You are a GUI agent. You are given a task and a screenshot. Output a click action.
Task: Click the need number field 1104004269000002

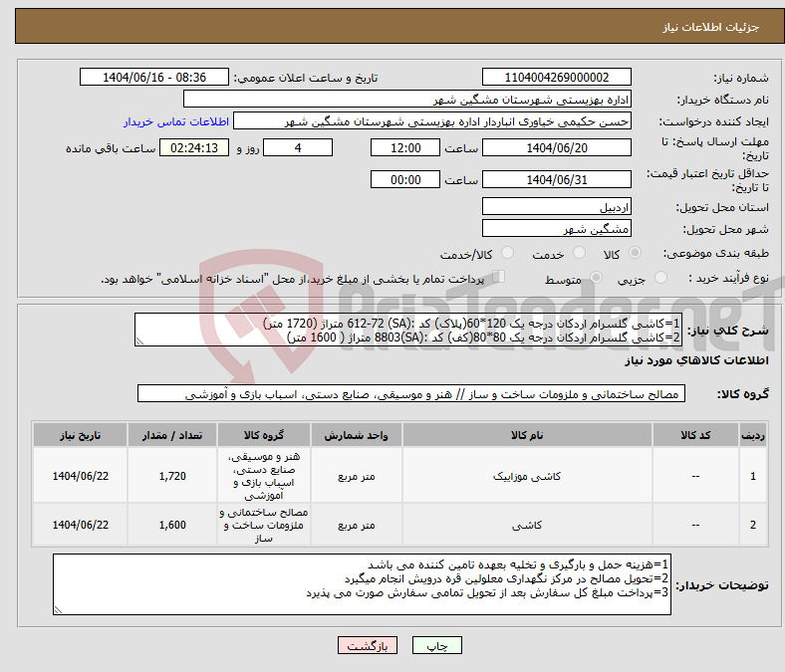click(557, 77)
